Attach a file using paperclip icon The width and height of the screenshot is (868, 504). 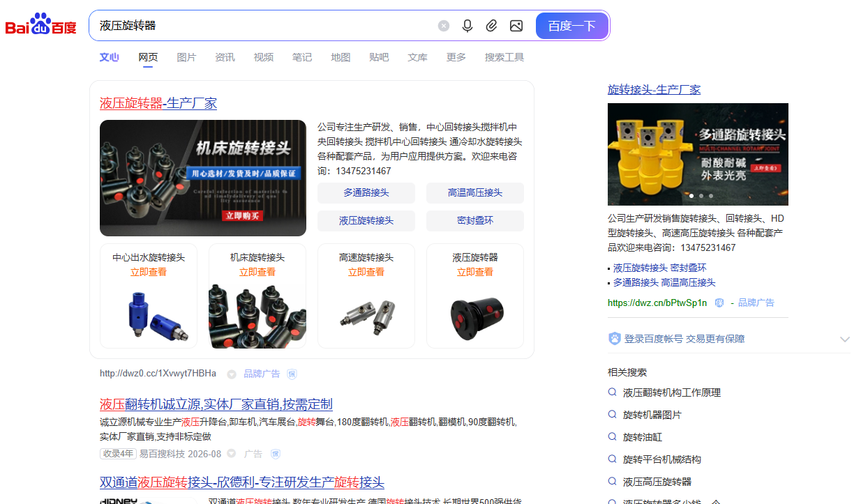(x=491, y=26)
